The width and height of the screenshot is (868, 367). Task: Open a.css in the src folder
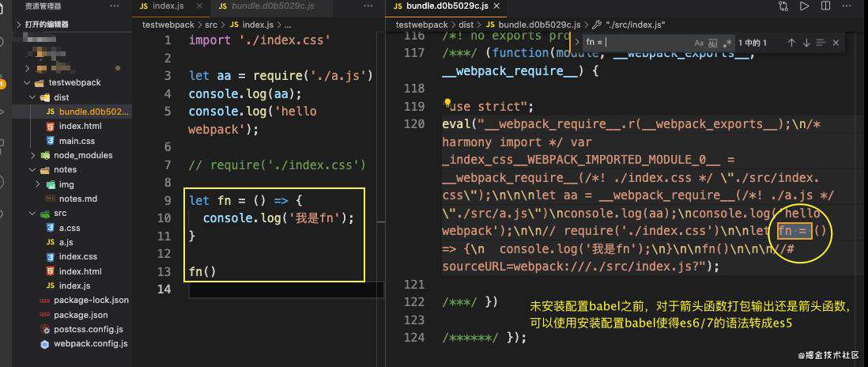70,228
